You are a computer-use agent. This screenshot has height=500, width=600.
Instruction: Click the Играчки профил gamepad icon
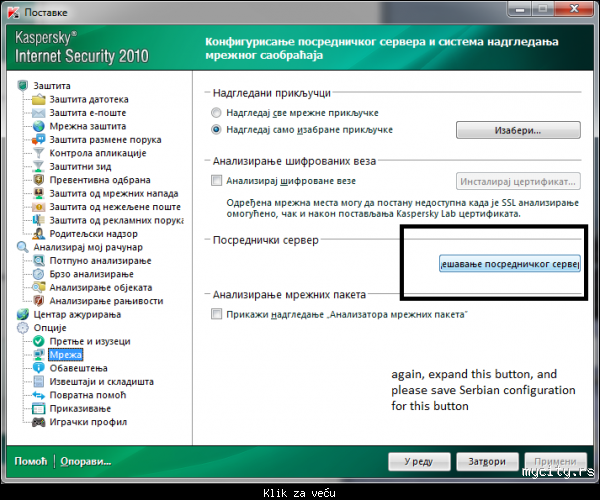click(39, 422)
